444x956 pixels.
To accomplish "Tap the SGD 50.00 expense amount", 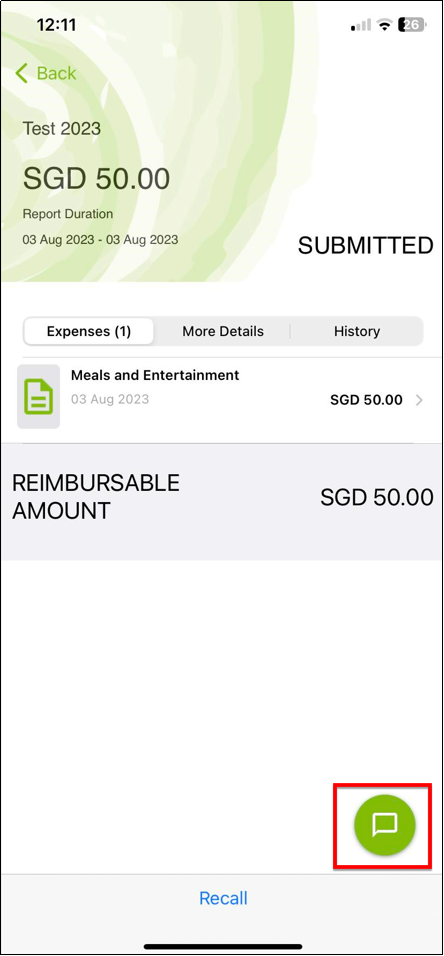I will [x=366, y=400].
